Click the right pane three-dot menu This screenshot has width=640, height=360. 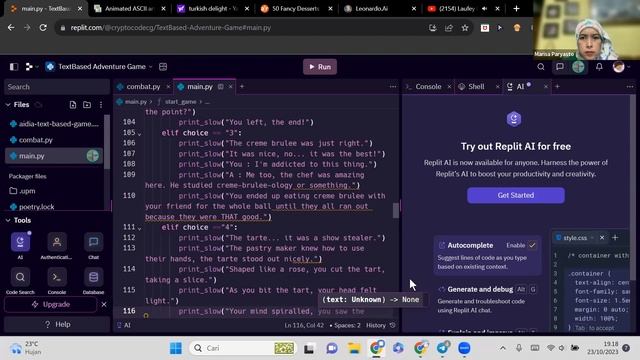(x=630, y=87)
